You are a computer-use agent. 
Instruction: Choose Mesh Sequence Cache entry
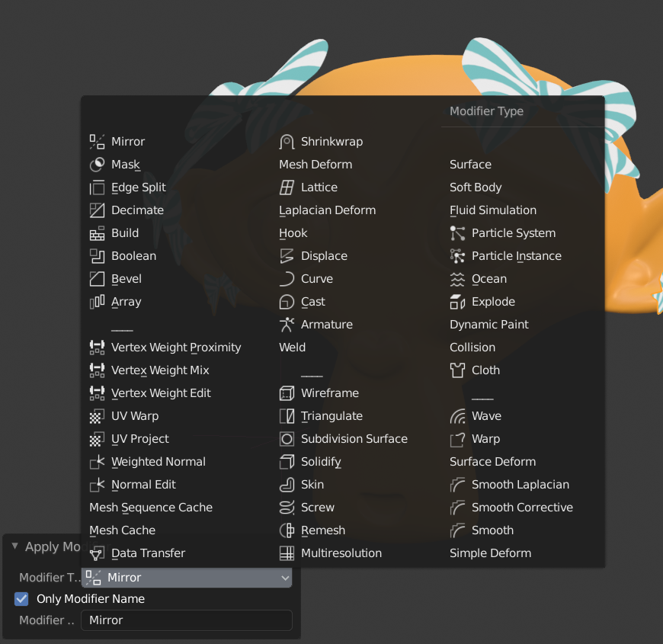pyautogui.click(x=151, y=507)
